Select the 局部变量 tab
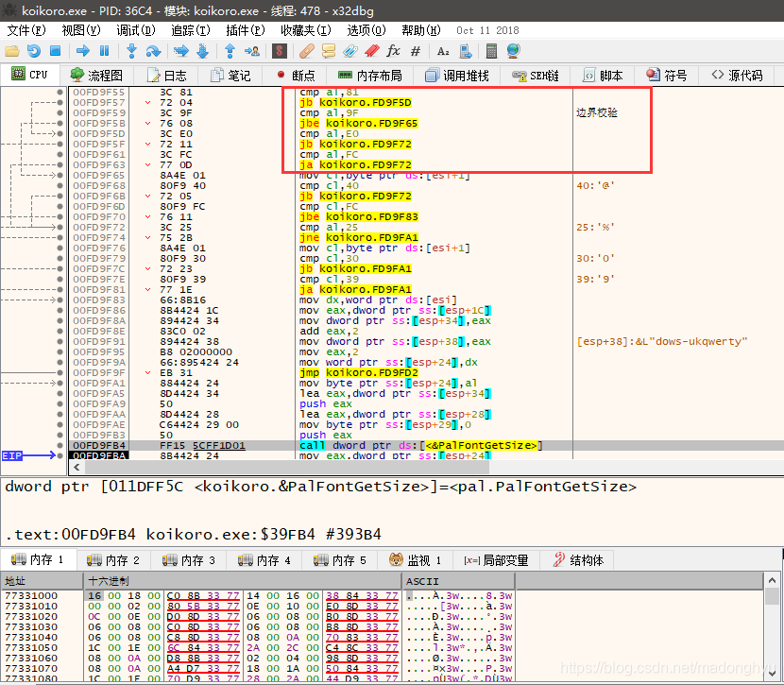Screen dimensions: 784x685 point(496,560)
